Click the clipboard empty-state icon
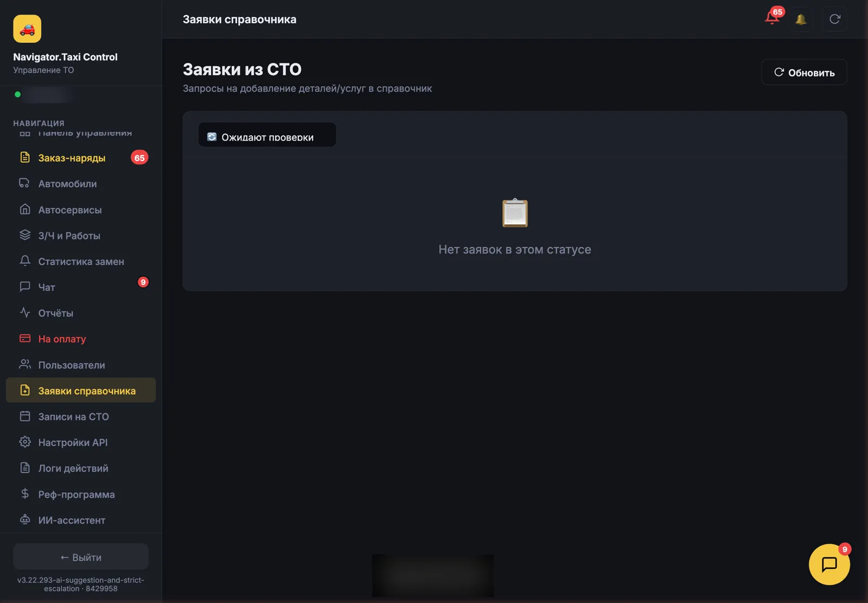868x603 pixels. tap(515, 213)
